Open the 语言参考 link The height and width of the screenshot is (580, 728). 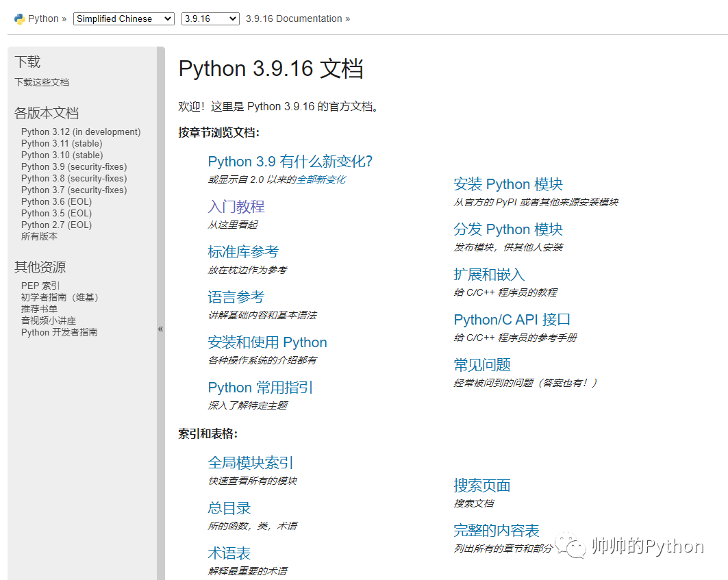236,297
